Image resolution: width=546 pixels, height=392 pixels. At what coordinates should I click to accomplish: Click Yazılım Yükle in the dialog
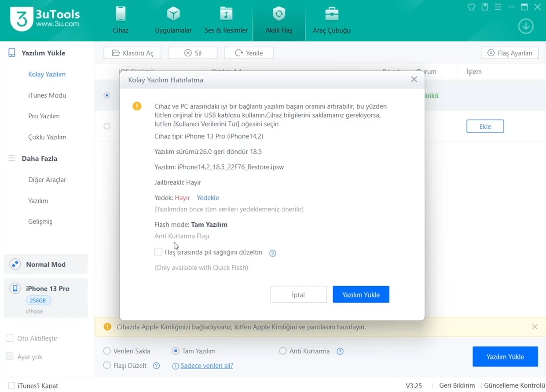pyautogui.click(x=361, y=295)
